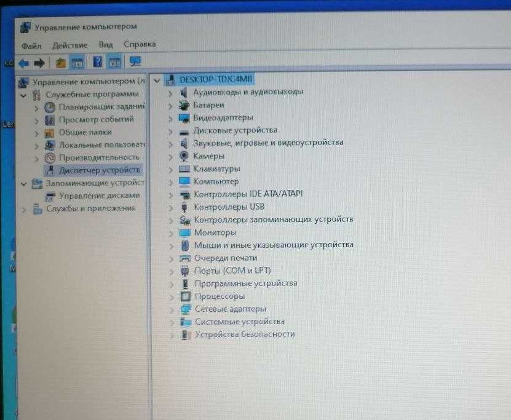The width and height of the screenshot is (511, 420).
Task: Click the Аудиовходы и аудиовыходы speaker icon
Action: click(x=184, y=92)
